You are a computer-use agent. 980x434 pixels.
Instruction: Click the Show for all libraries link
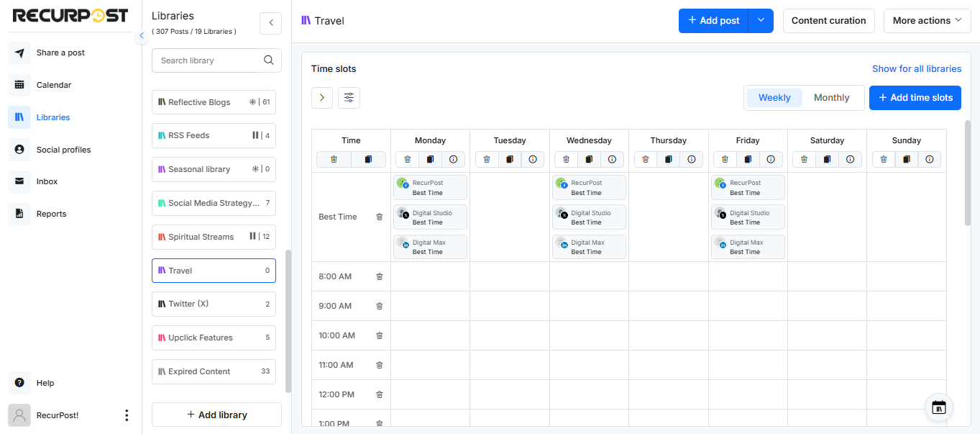(x=917, y=69)
